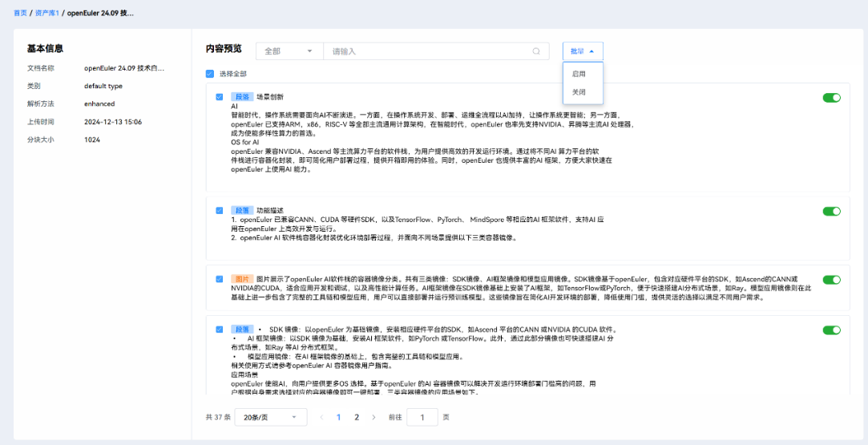Click the search magnifier icon
The height and width of the screenshot is (445, 868).
click(536, 51)
